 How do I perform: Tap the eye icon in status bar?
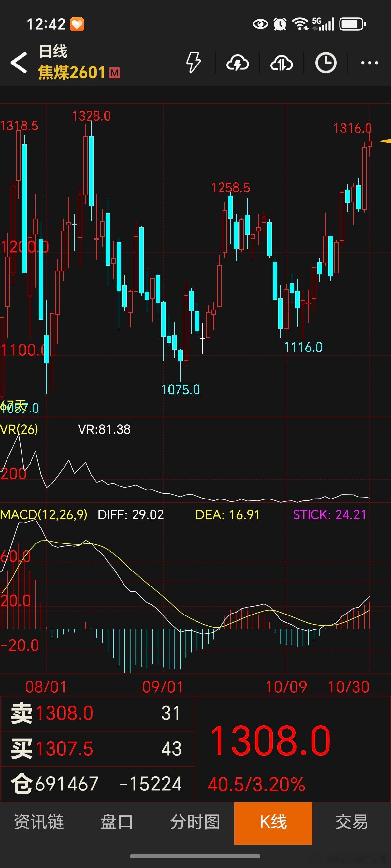point(260,24)
